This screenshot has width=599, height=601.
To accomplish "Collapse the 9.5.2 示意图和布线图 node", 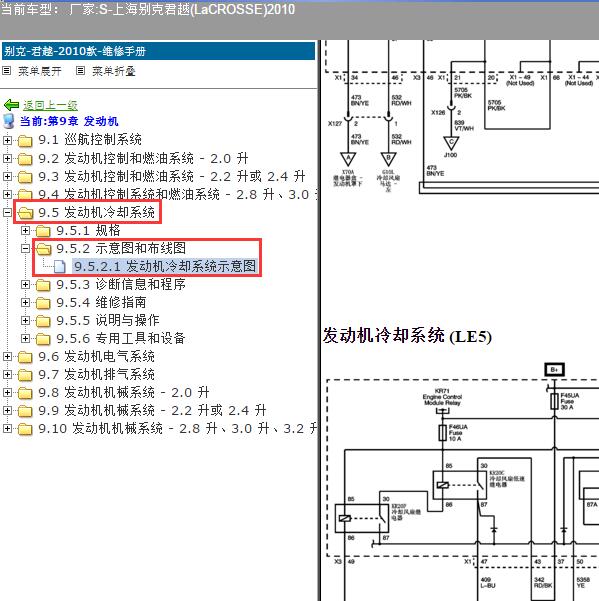I will 25,248.
